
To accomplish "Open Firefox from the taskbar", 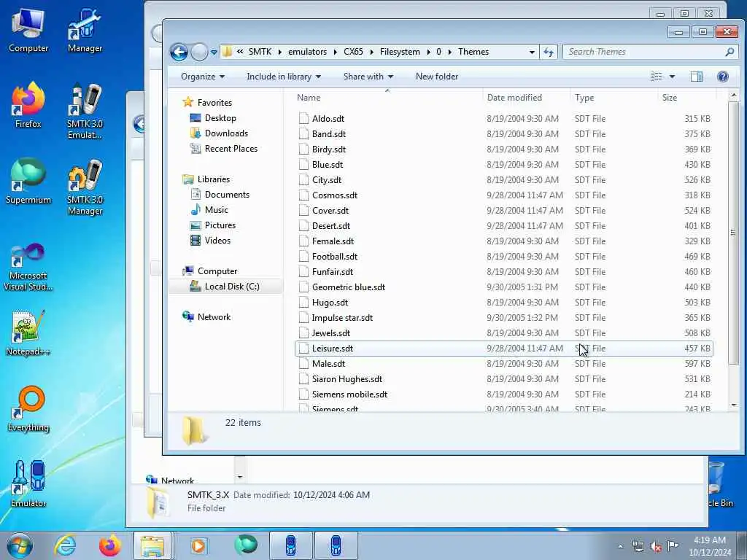I will (x=109, y=545).
